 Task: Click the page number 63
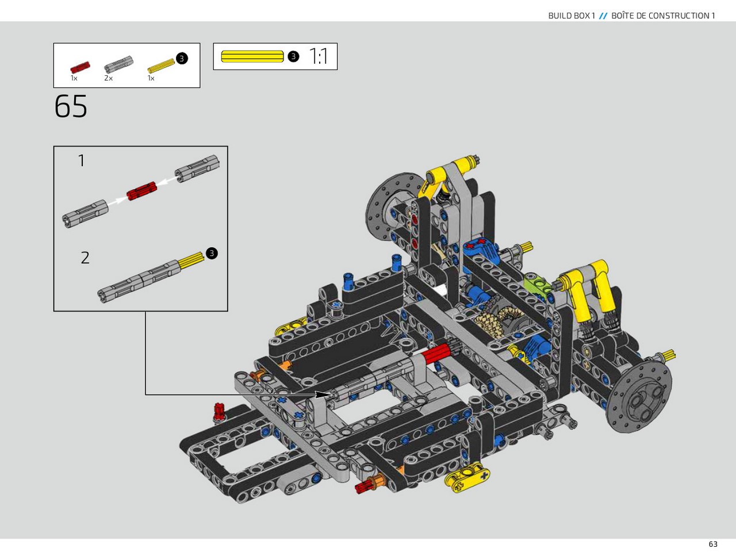tap(713, 544)
